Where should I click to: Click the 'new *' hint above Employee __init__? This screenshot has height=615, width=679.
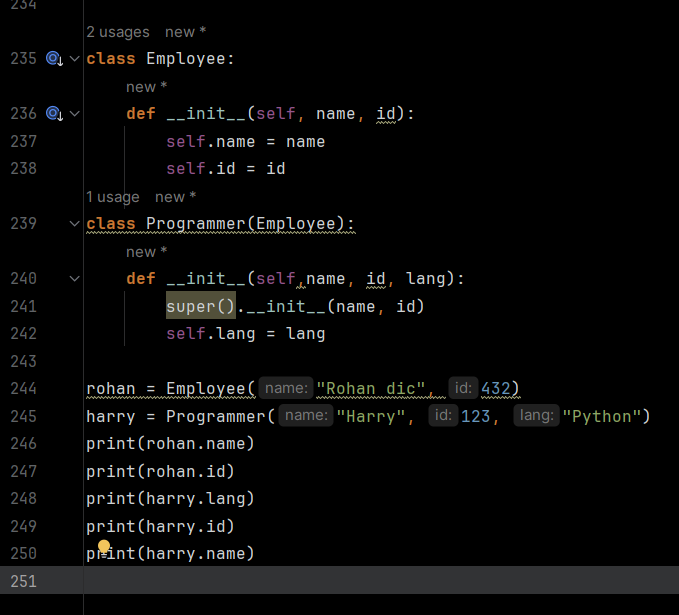coord(146,87)
